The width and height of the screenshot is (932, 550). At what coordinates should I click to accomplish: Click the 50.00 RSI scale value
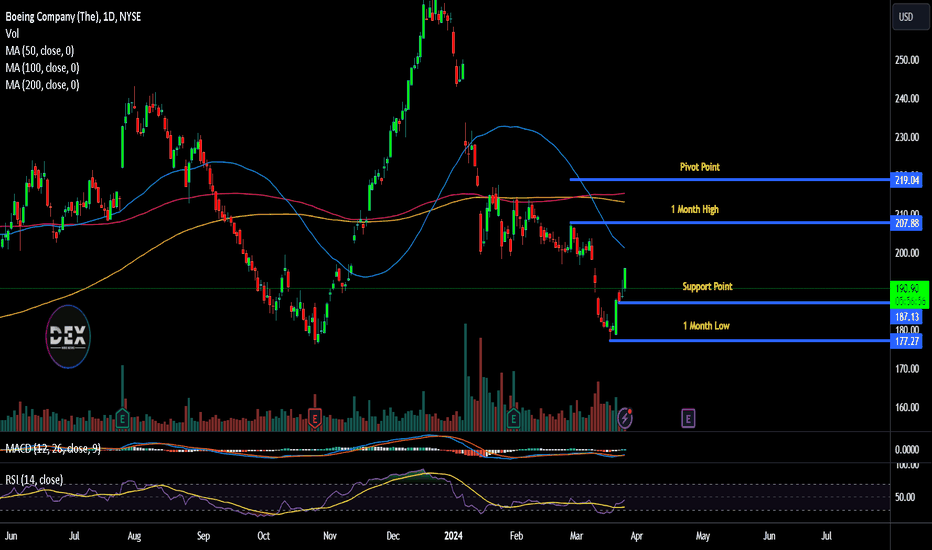(x=905, y=497)
